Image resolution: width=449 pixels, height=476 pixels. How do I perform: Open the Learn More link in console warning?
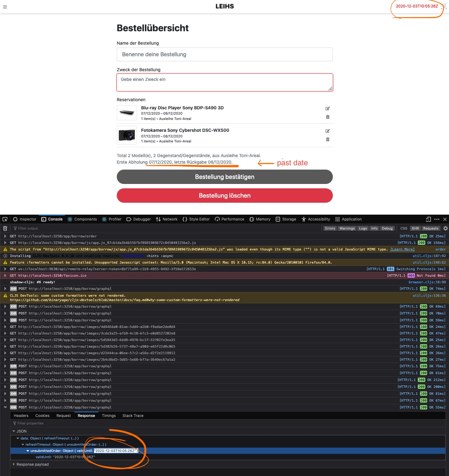click(x=402, y=249)
